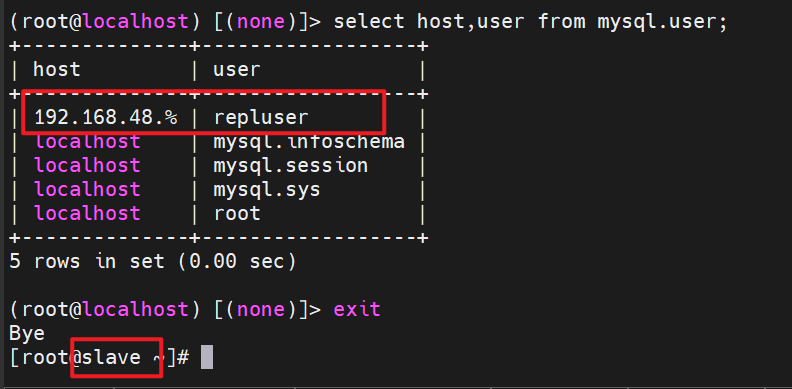Click the mysql.sys user entry
Viewport: 792px width, 389px height.
click(x=266, y=190)
